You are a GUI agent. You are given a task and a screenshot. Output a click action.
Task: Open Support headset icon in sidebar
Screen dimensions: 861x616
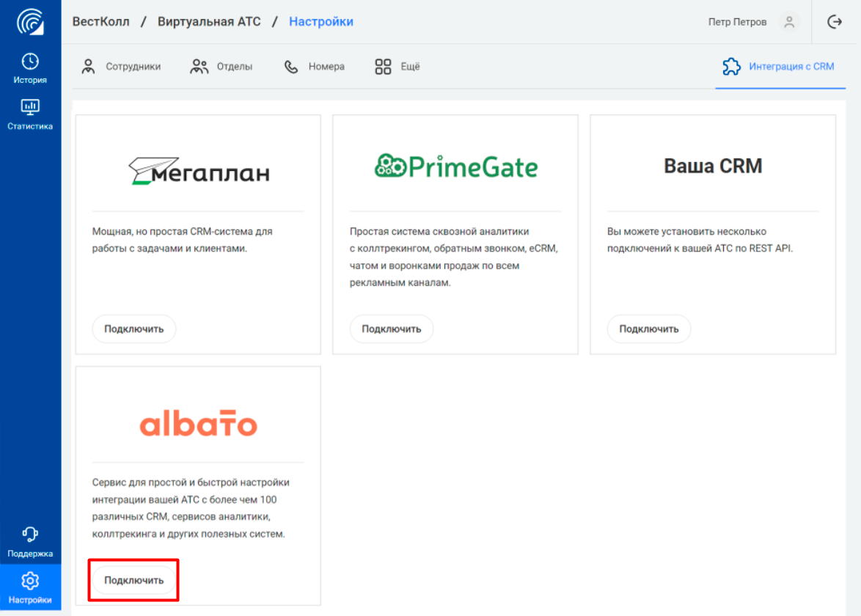coord(30,534)
